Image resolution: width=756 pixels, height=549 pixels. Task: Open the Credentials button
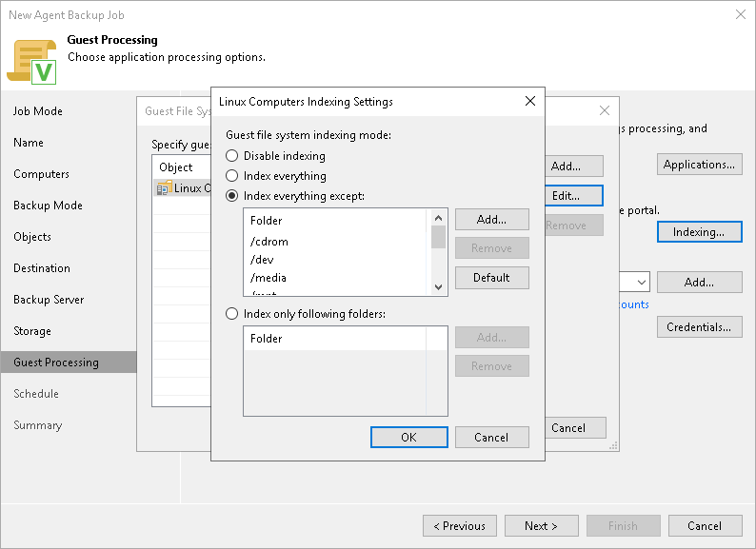[x=699, y=327]
